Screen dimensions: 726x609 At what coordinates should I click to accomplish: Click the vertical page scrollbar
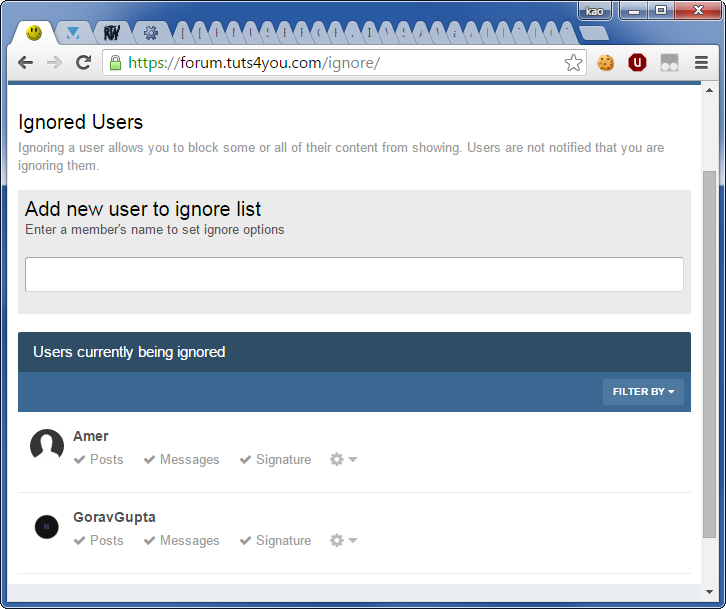point(709,352)
